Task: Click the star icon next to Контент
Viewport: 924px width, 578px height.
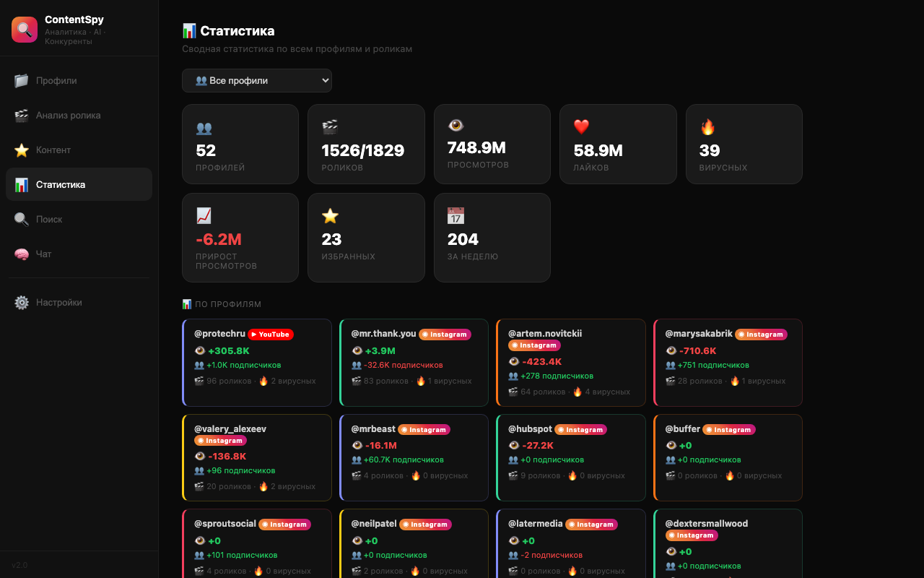Action: [x=22, y=150]
